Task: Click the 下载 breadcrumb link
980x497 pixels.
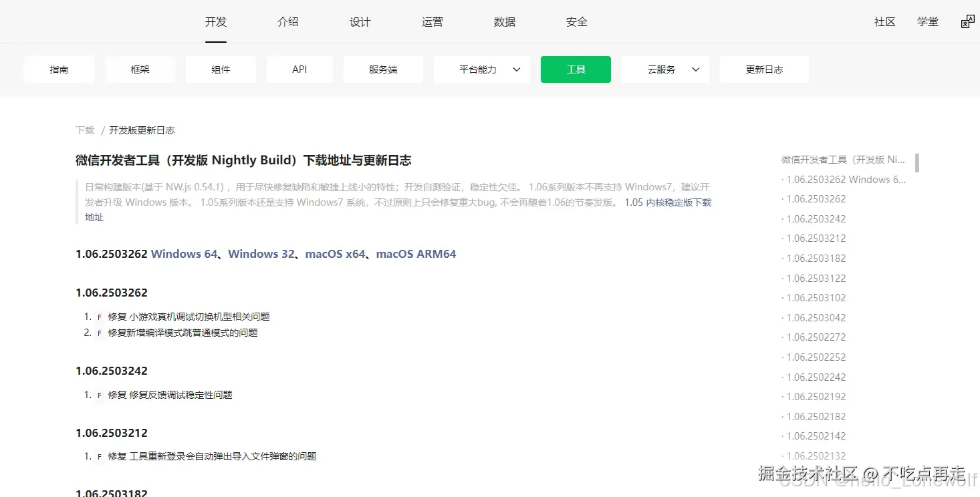Action: point(85,130)
